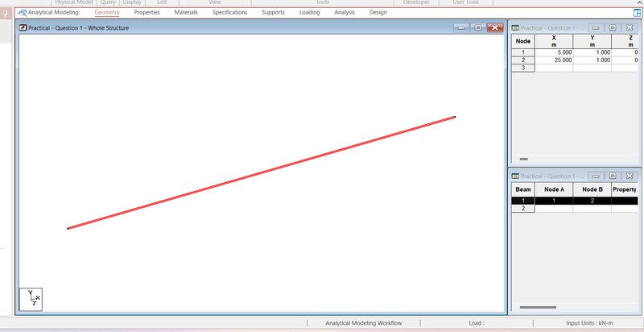Viewport: 644px width, 332px height.
Task: Click the Analytical Modeling workflow icon
Action: [23, 13]
